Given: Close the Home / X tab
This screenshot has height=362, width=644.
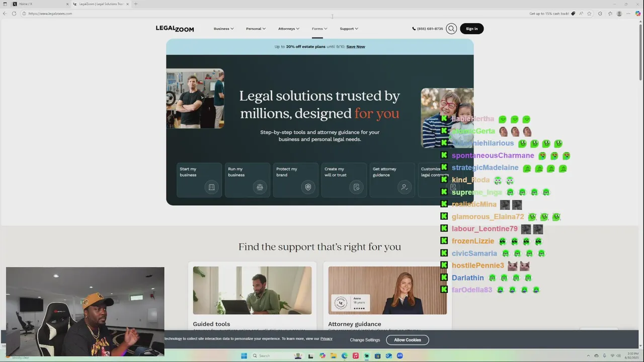Looking at the screenshot, I should [x=67, y=4].
